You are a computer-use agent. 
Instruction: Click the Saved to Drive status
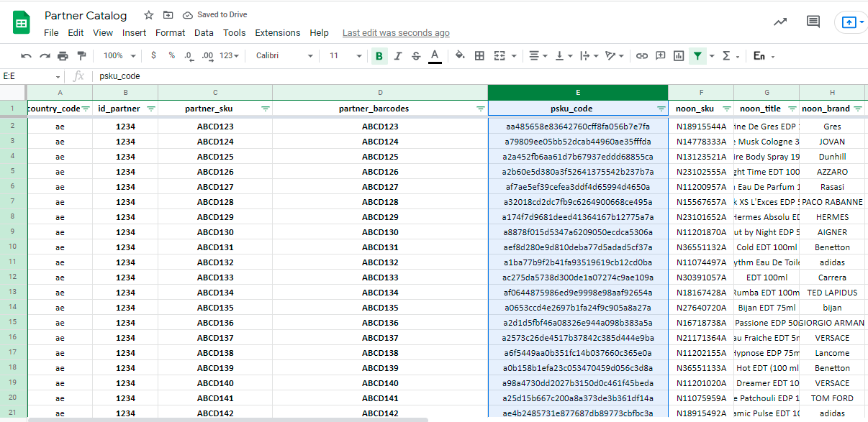pos(216,15)
